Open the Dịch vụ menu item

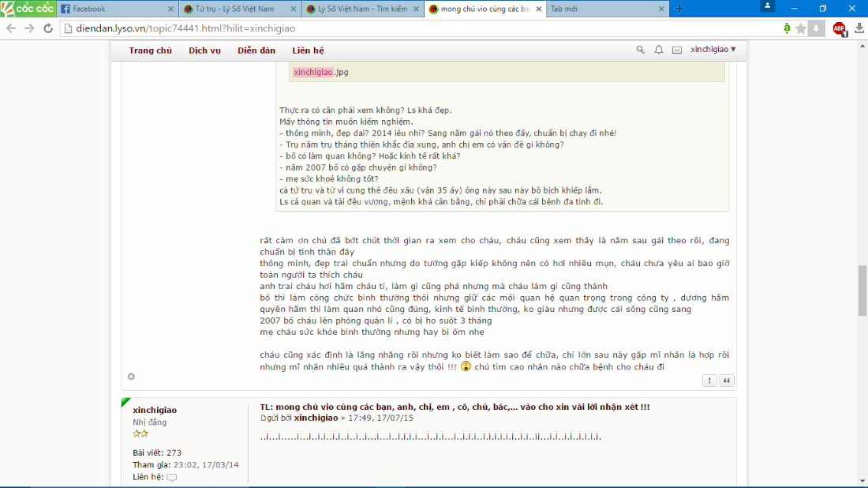(204, 51)
